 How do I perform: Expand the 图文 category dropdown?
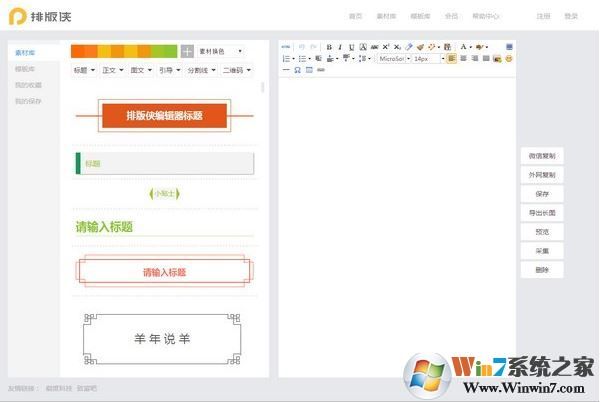(141, 70)
